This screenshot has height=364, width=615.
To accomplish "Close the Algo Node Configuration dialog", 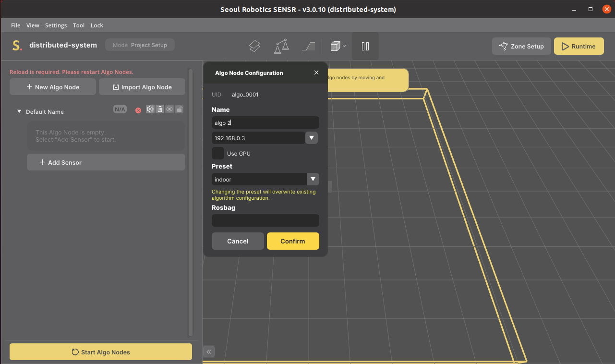I will tap(316, 73).
